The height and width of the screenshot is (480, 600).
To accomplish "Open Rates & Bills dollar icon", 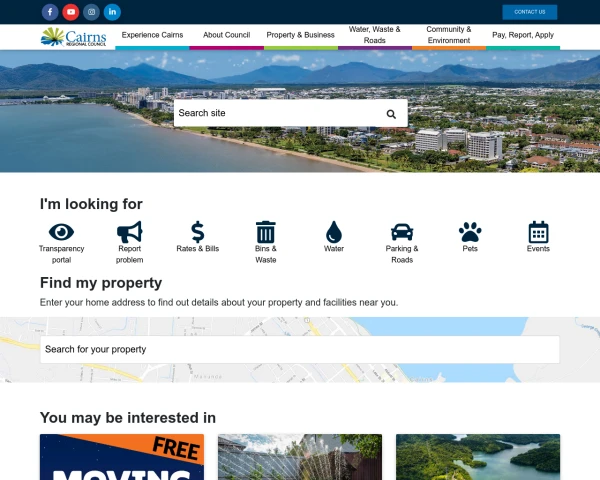I will click(197, 232).
